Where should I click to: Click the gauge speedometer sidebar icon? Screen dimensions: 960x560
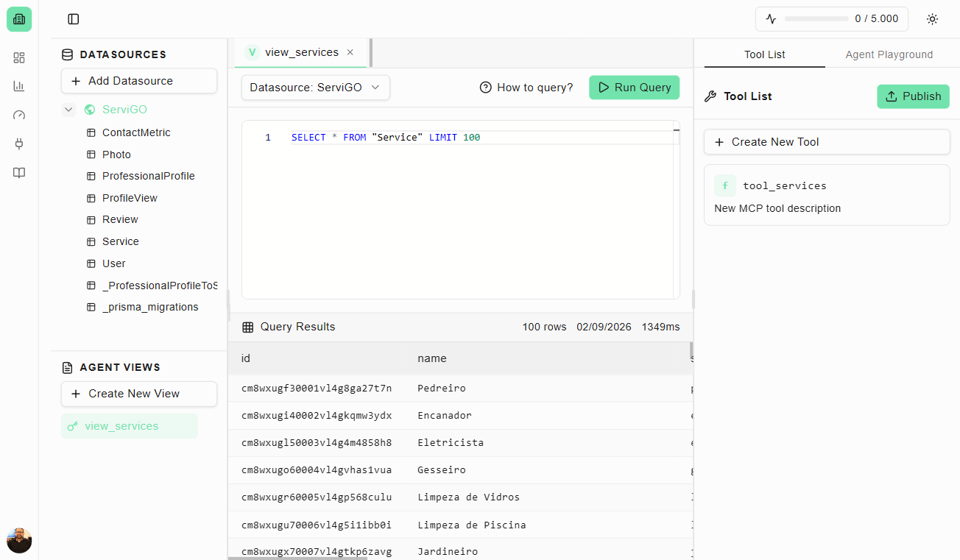pyautogui.click(x=19, y=115)
